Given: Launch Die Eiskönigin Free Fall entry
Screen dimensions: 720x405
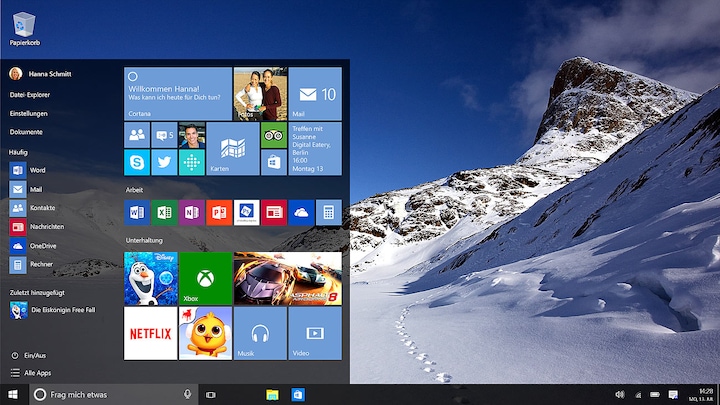Looking at the screenshot, I should [53, 310].
